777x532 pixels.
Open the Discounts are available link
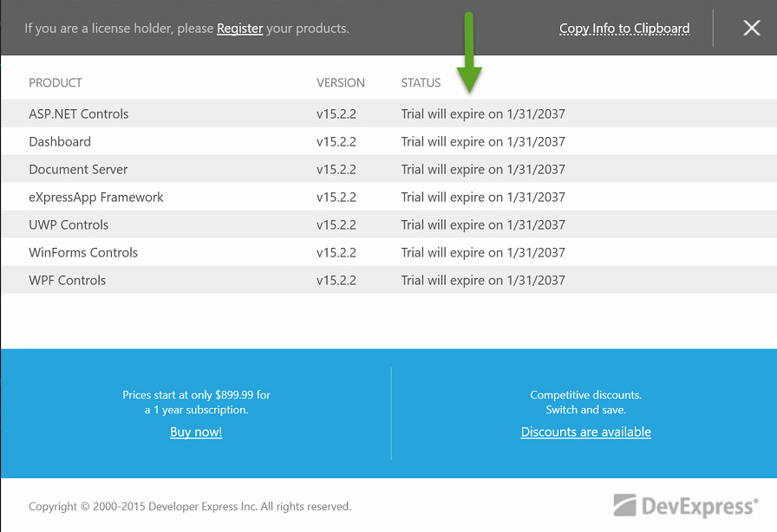point(585,431)
